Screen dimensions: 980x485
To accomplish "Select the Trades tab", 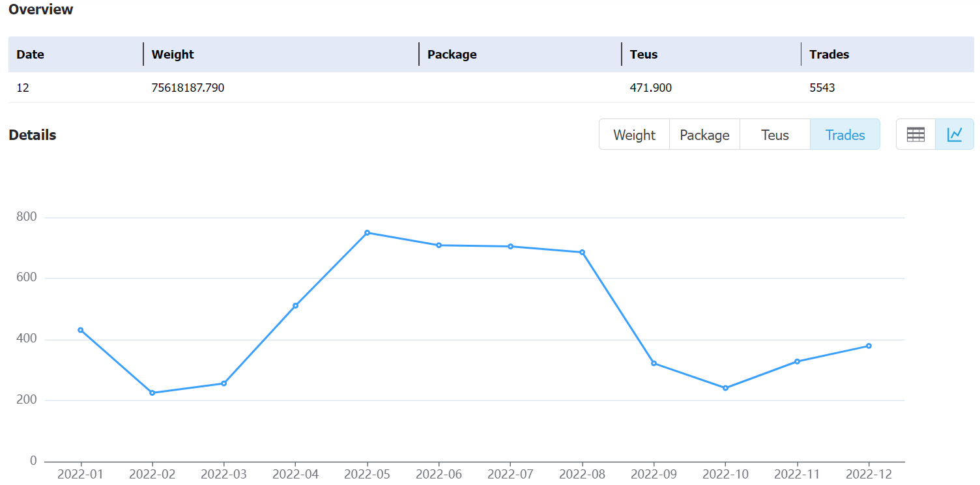I will pyautogui.click(x=845, y=135).
